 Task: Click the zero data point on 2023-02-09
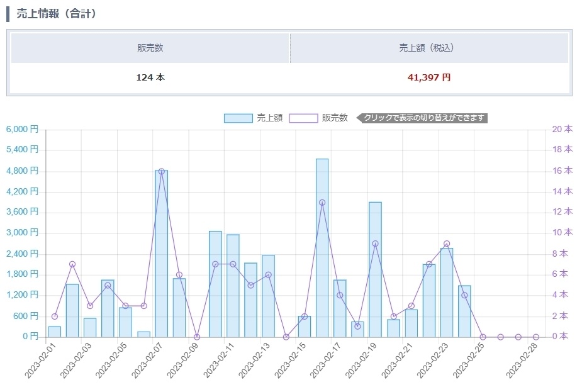(x=197, y=337)
